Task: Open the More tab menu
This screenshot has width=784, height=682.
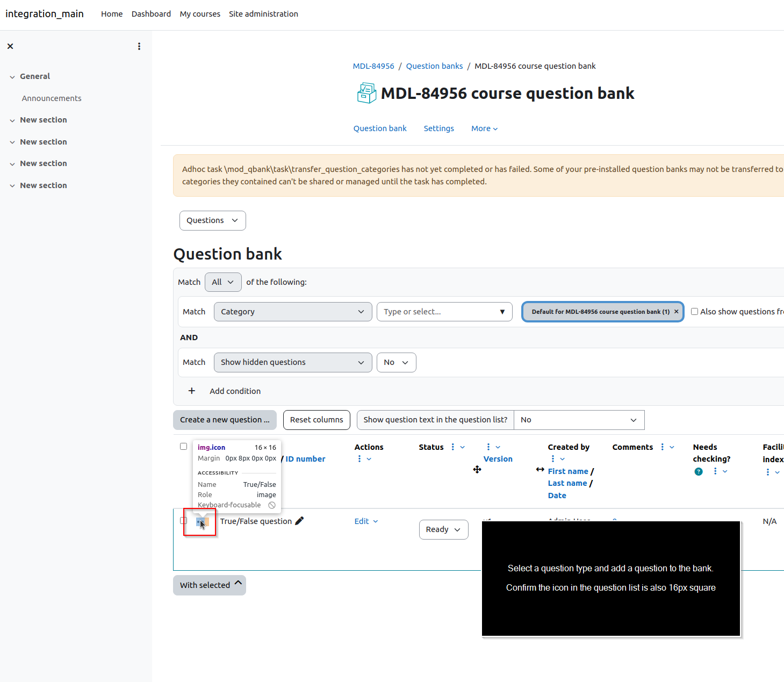Action: (x=485, y=128)
